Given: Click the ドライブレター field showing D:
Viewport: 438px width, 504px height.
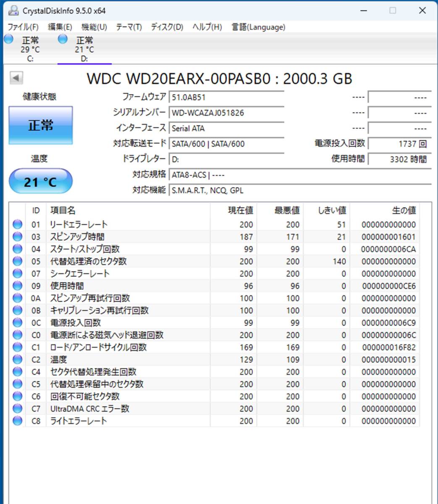Looking at the screenshot, I should (x=227, y=159).
